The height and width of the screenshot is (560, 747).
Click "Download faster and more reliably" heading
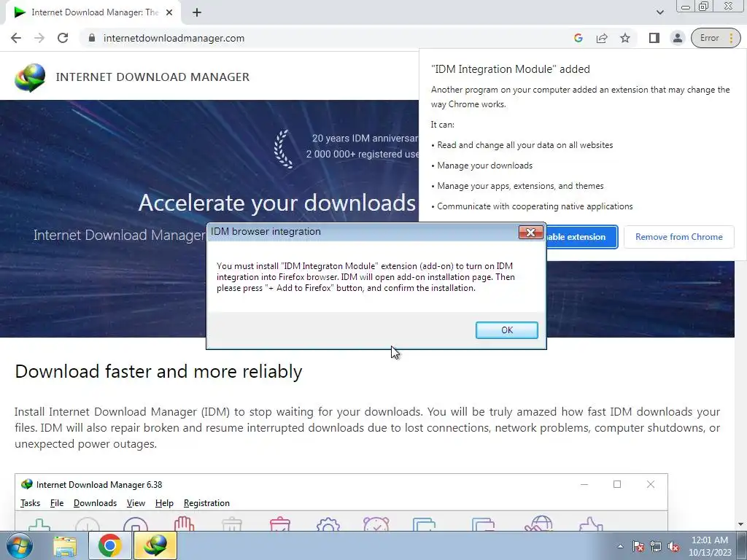tap(158, 371)
